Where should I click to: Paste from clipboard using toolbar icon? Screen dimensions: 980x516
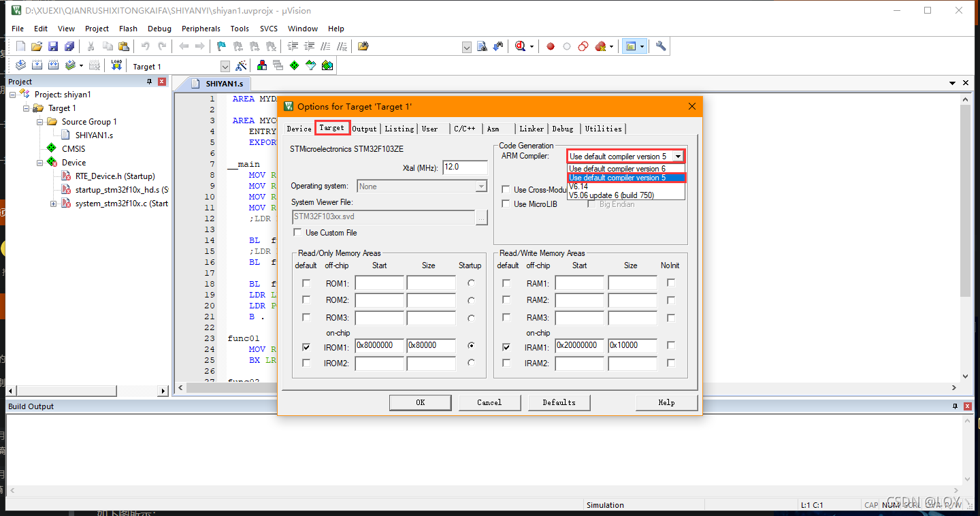pyautogui.click(x=124, y=46)
